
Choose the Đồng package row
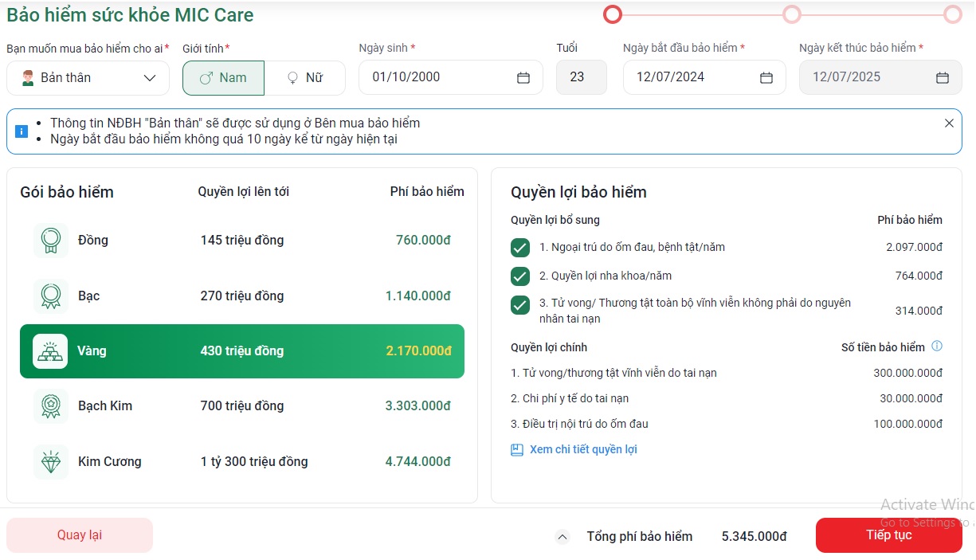click(242, 241)
